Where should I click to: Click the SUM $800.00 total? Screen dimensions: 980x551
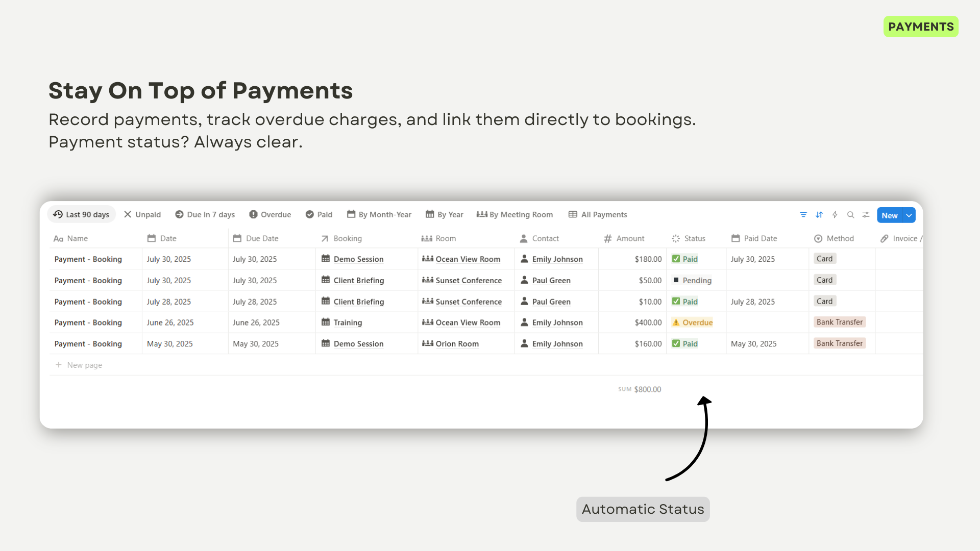pyautogui.click(x=640, y=389)
